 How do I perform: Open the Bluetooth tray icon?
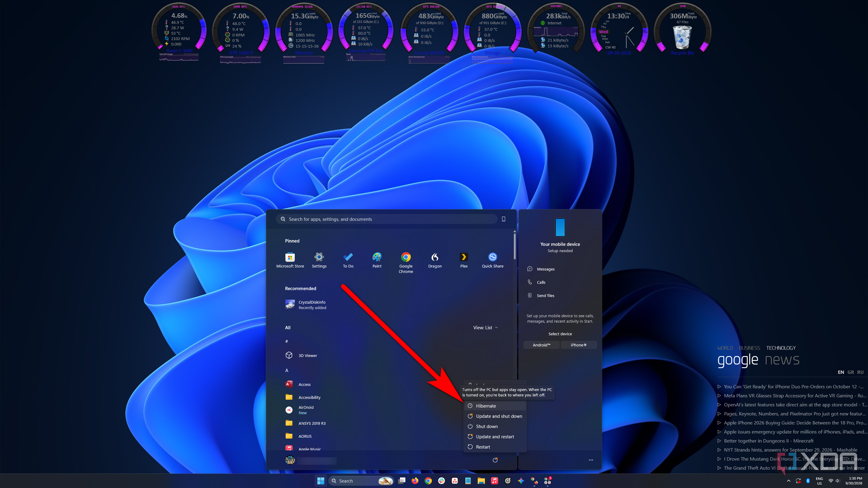808,480
